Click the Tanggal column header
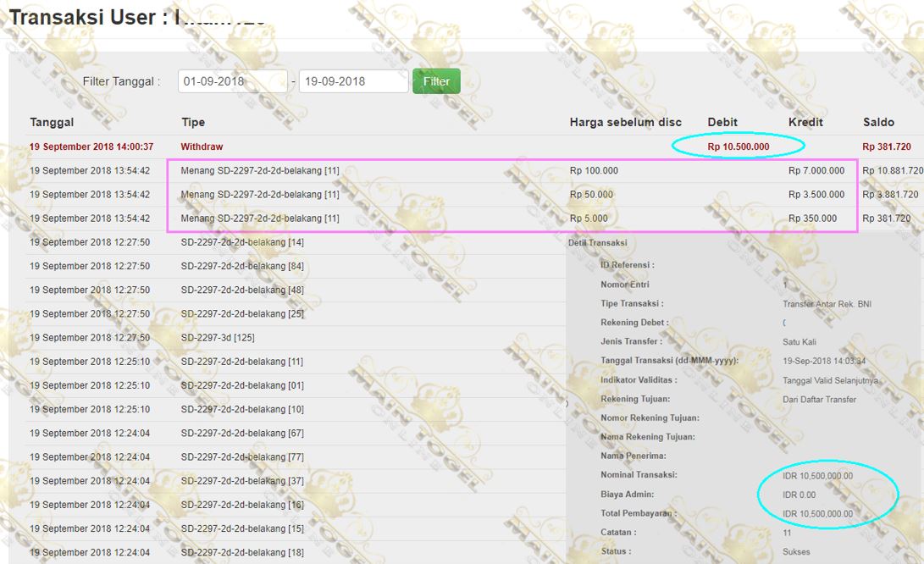The width and height of the screenshot is (924, 564). click(x=52, y=123)
